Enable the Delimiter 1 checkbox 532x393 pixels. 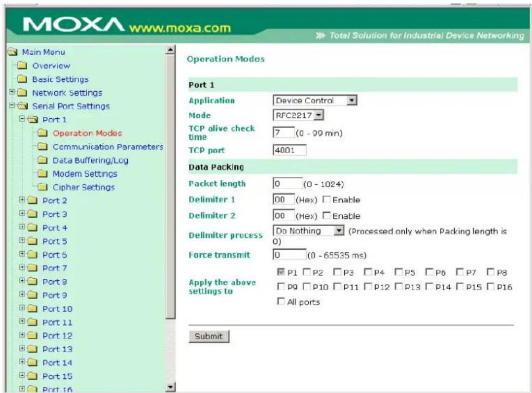tap(327, 200)
